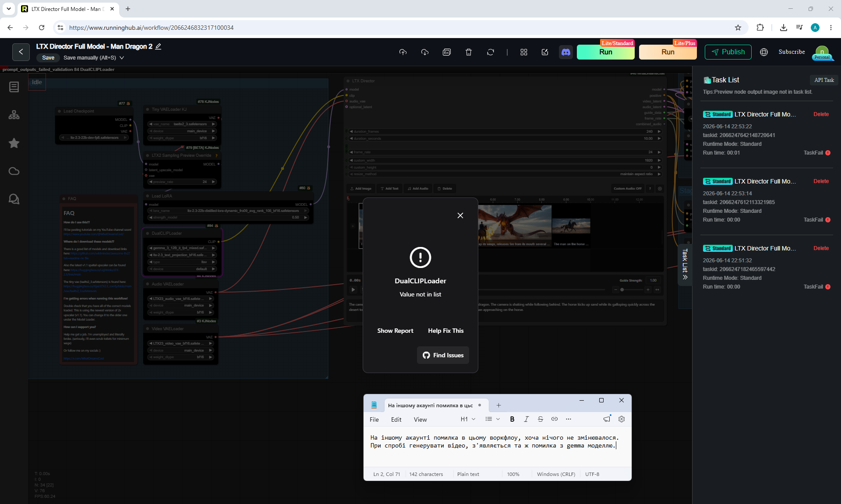Open the chat bubble icon in left sidebar

[14, 199]
